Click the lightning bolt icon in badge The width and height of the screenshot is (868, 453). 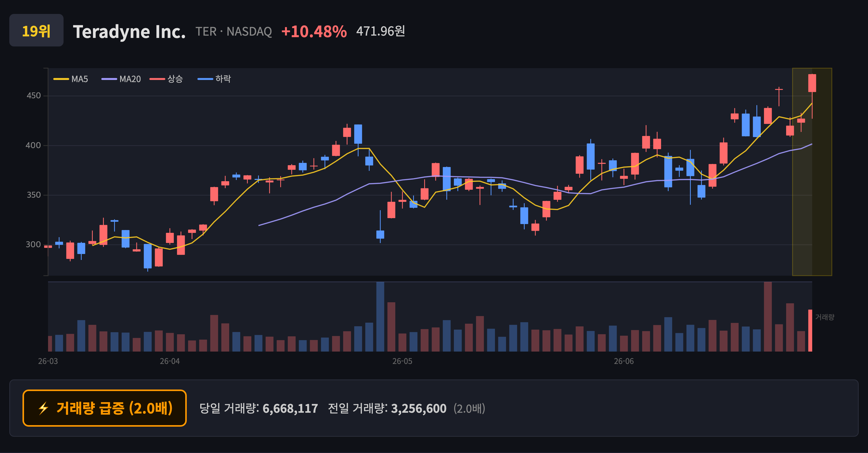click(x=43, y=408)
